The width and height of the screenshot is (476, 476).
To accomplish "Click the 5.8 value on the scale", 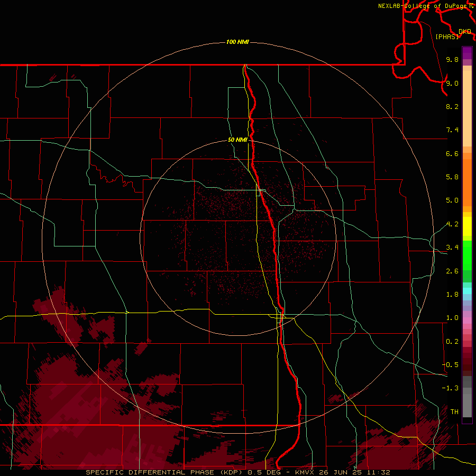I will tap(452, 177).
